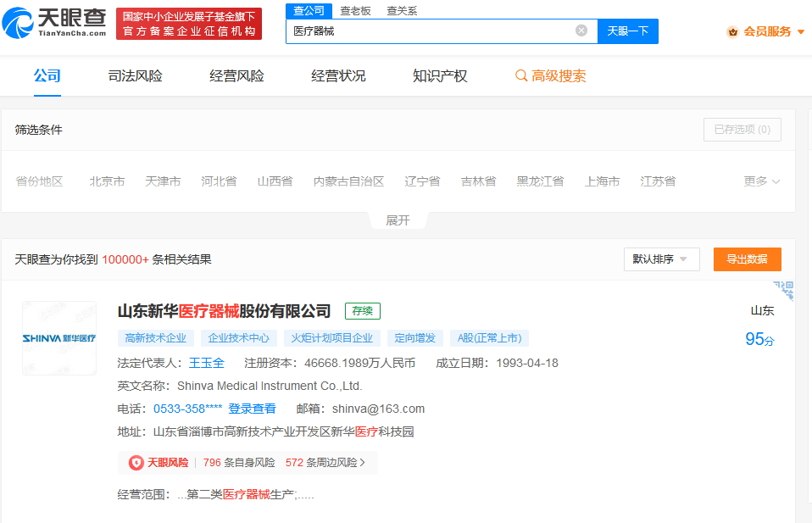This screenshot has width=812, height=523.
Task: Open 高级搜索 via the magnifier icon
Action: [521, 75]
